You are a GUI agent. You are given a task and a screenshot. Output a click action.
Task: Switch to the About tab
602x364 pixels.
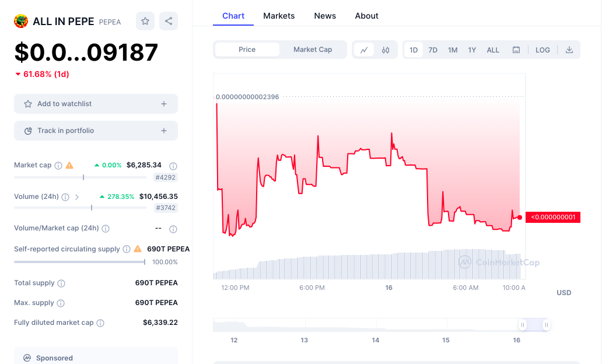pos(366,16)
